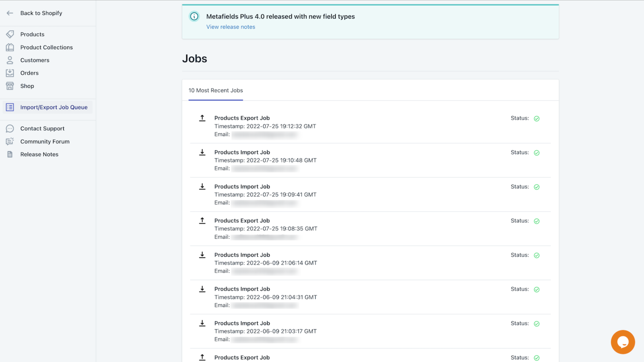Viewport: 644px width, 362px height.
Task: Click the Shop storefront icon
Action: point(10,86)
